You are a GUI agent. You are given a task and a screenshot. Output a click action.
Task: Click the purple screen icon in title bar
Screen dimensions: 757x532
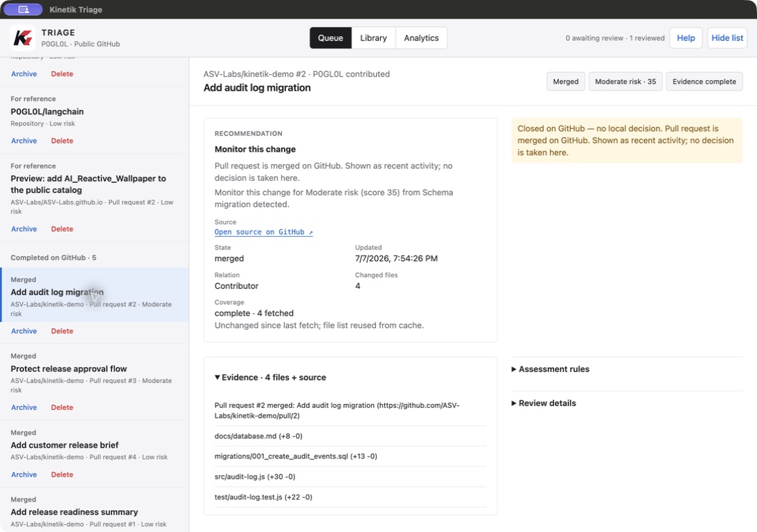23,9
